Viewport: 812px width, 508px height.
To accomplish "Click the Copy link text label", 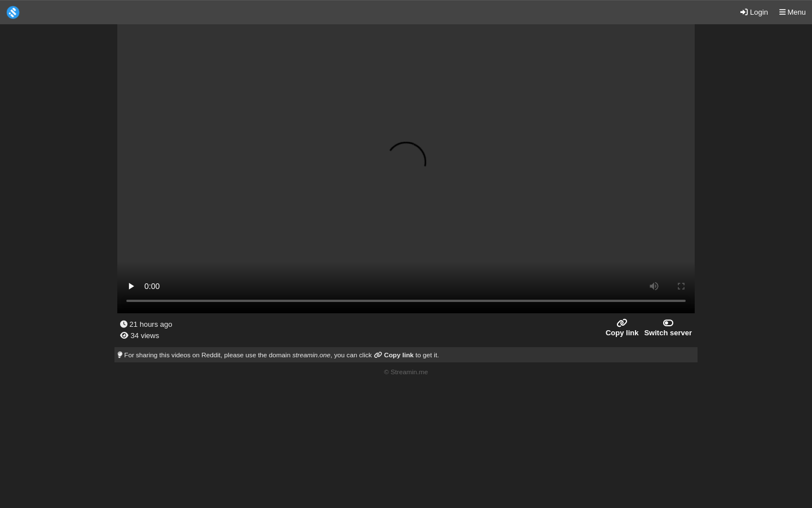I will [x=622, y=333].
